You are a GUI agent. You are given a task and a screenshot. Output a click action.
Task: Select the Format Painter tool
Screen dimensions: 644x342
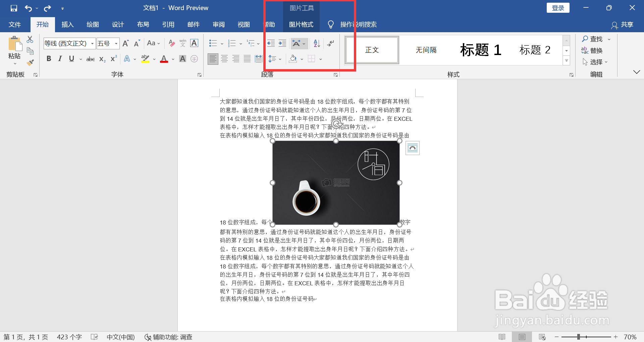tap(30, 62)
